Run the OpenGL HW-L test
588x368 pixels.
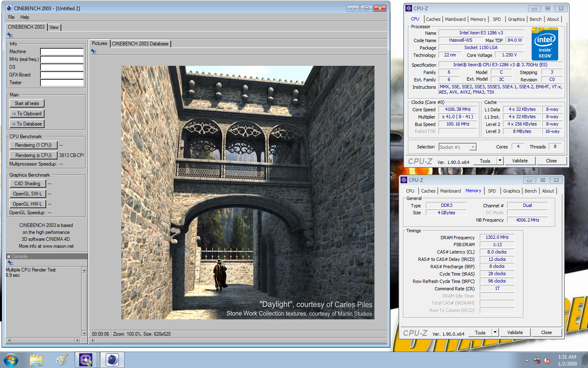coord(27,204)
